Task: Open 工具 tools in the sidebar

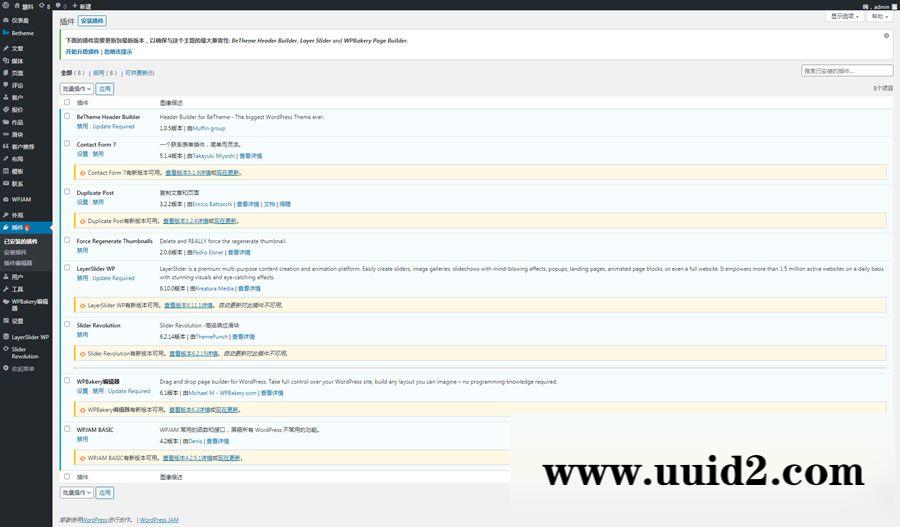Action: [17, 289]
